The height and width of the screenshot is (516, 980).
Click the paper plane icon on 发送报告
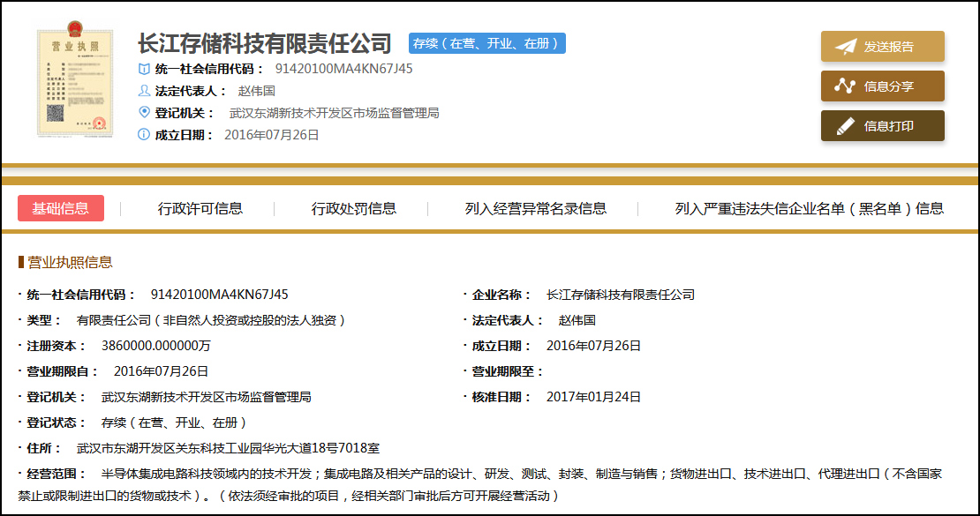coord(846,47)
